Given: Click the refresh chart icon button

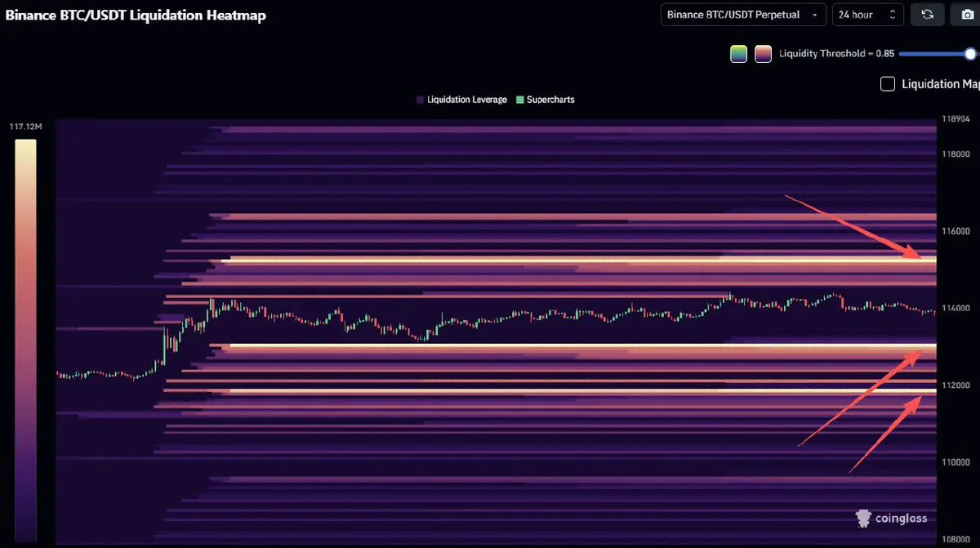Looking at the screenshot, I should click(x=927, y=15).
